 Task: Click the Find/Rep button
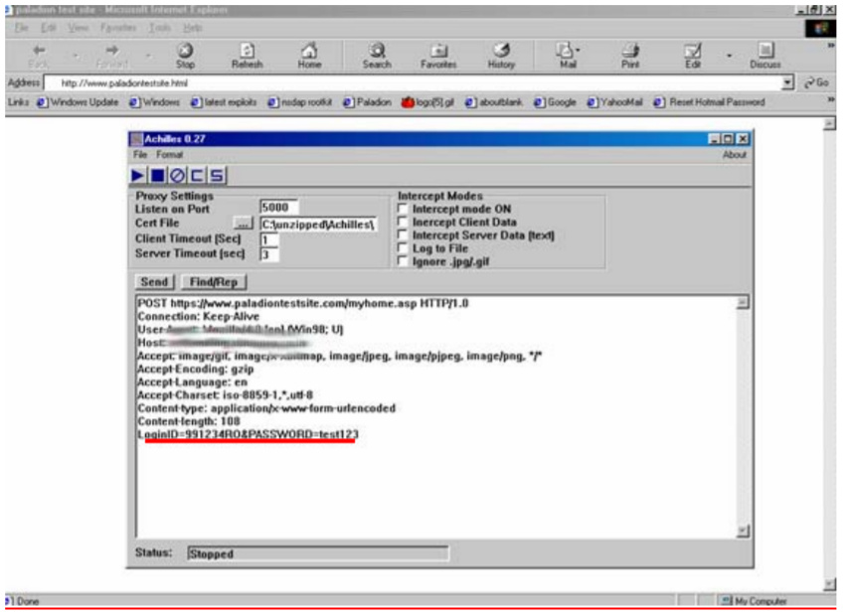[213, 282]
